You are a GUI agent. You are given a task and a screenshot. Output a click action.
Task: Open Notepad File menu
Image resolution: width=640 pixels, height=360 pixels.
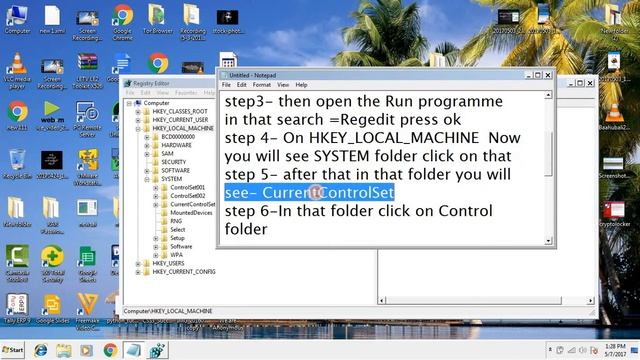coord(226,85)
